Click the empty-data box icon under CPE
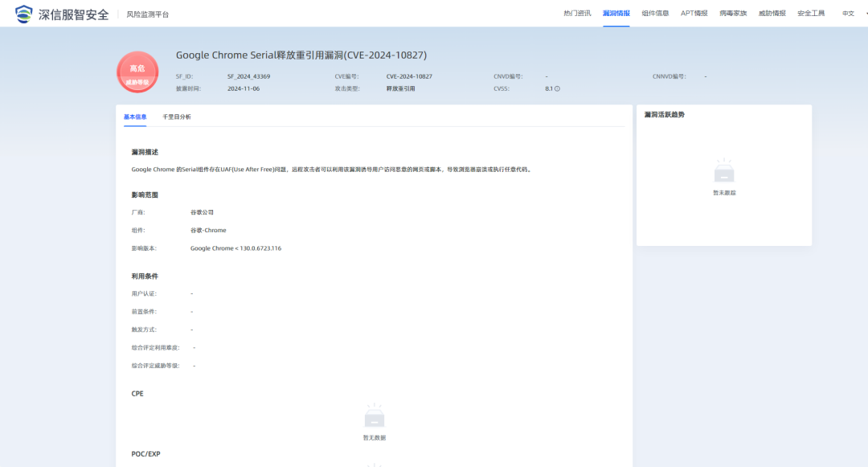Image resolution: width=868 pixels, height=467 pixels. 375,416
